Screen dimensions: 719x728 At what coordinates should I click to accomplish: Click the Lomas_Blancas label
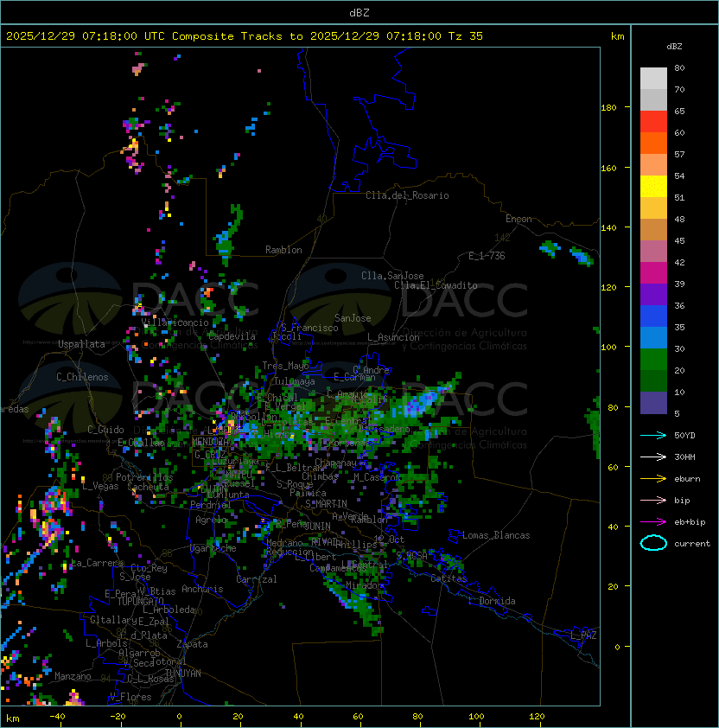coord(496,535)
